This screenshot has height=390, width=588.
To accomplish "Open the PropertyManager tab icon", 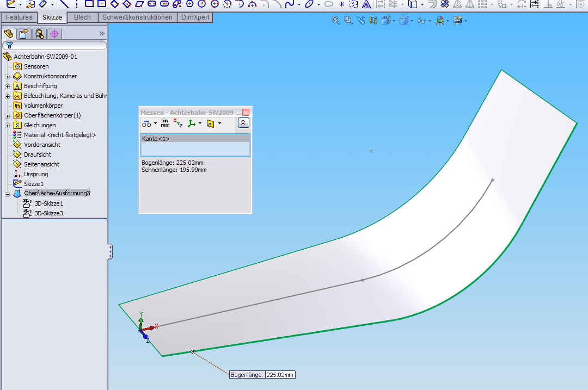I will pyautogui.click(x=23, y=34).
